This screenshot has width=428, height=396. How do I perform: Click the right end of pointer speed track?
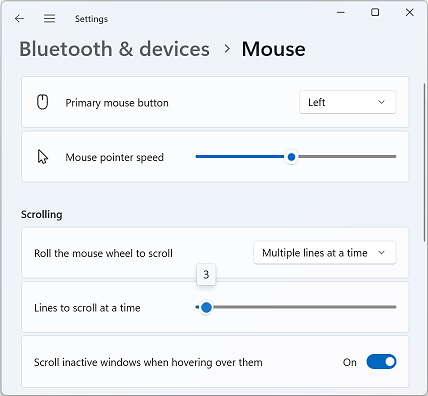tap(394, 156)
